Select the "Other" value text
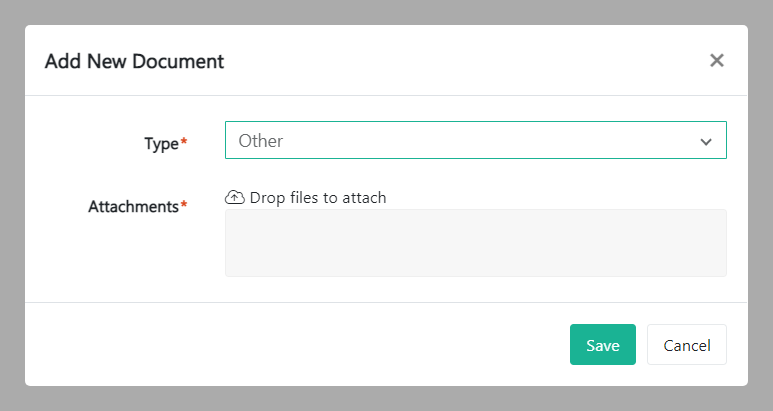 click(261, 141)
